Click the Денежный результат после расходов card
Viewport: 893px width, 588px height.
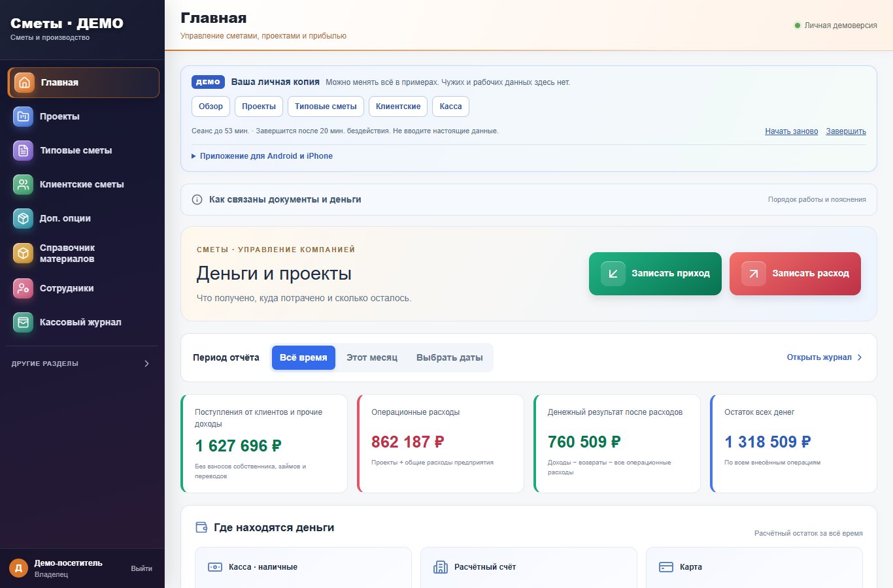617,444
